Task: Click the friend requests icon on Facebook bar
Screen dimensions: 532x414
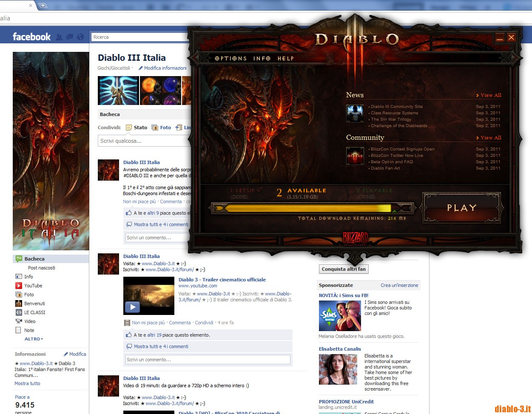Action: tap(59, 37)
